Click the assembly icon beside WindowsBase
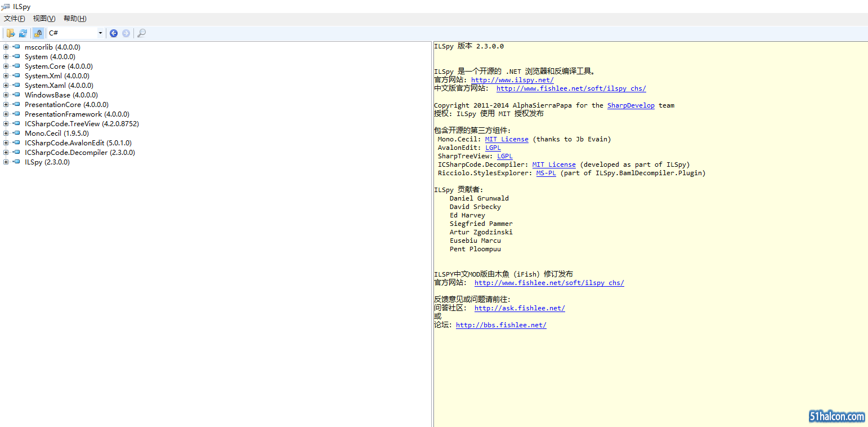The height and width of the screenshot is (427, 868). click(16, 95)
